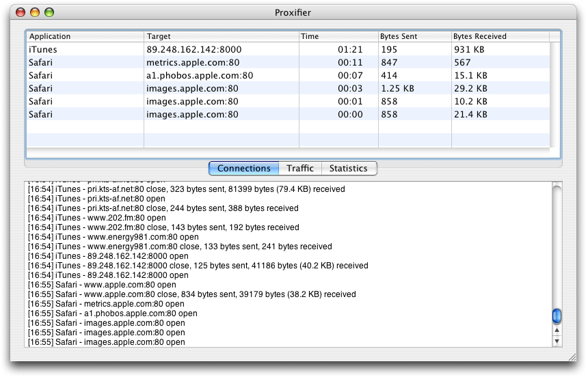This screenshot has width=588, height=379.
Task: Click the log scrollbar up arrow
Action: tap(557, 330)
